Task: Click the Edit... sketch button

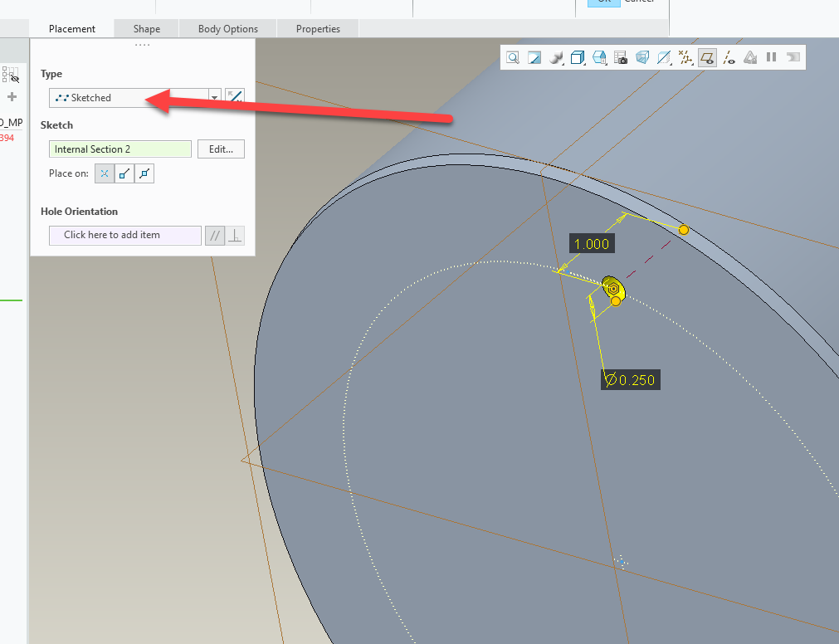Action: [x=221, y=149]
